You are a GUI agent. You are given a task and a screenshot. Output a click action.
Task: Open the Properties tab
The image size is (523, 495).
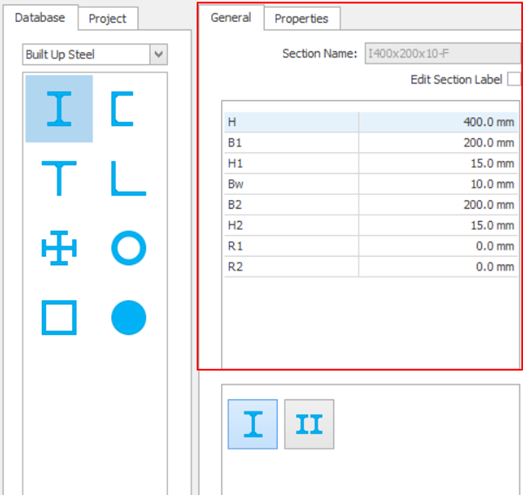(x=302, y=18)
